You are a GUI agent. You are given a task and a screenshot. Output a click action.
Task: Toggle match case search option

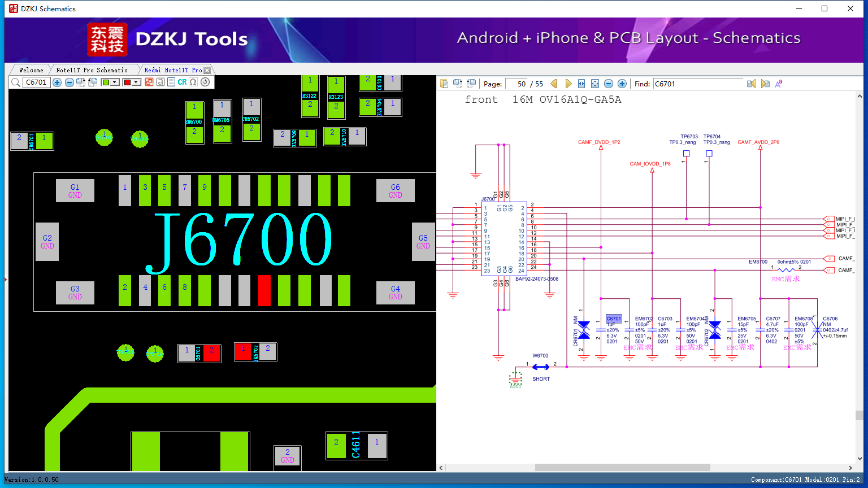click(x=779, y=84)
